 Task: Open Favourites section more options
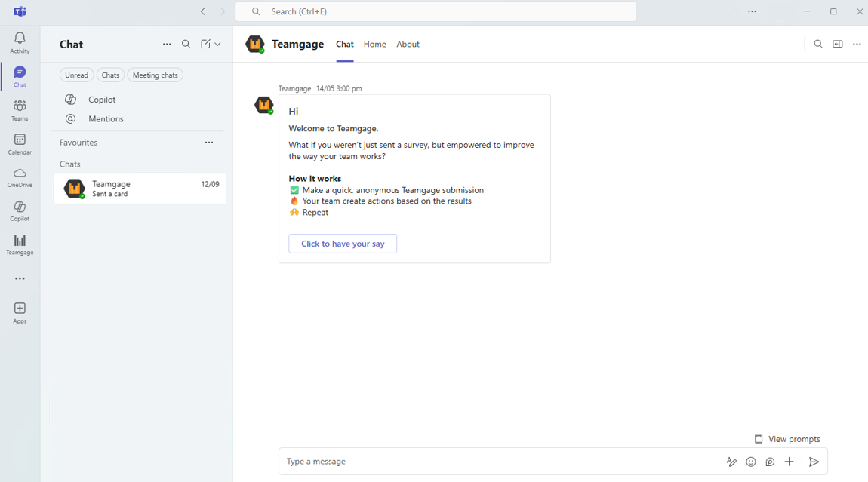(209, 143)
